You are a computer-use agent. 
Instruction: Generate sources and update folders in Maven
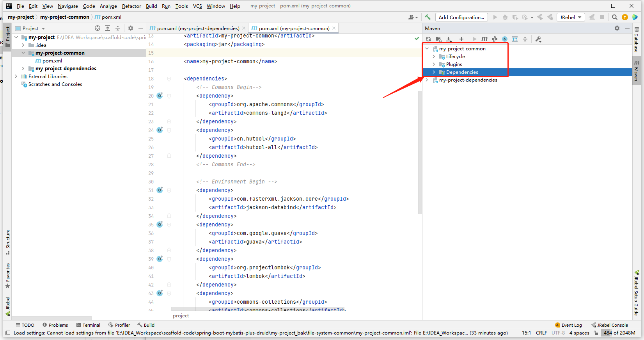[438, 39]
